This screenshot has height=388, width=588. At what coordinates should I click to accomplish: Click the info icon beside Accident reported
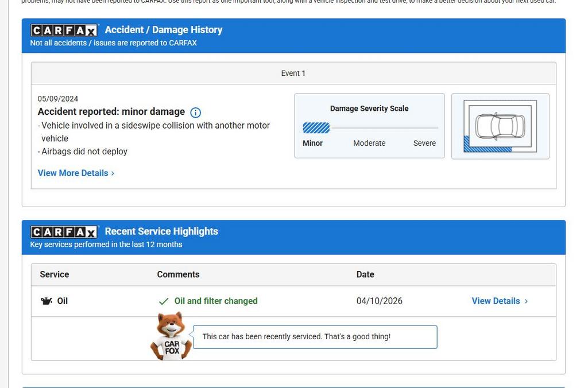[x=195, y=112]
